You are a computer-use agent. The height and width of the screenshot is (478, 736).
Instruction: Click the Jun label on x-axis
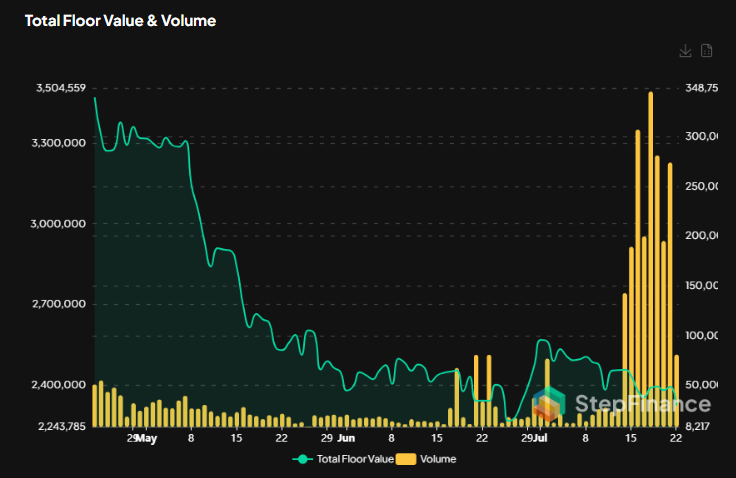346,438
